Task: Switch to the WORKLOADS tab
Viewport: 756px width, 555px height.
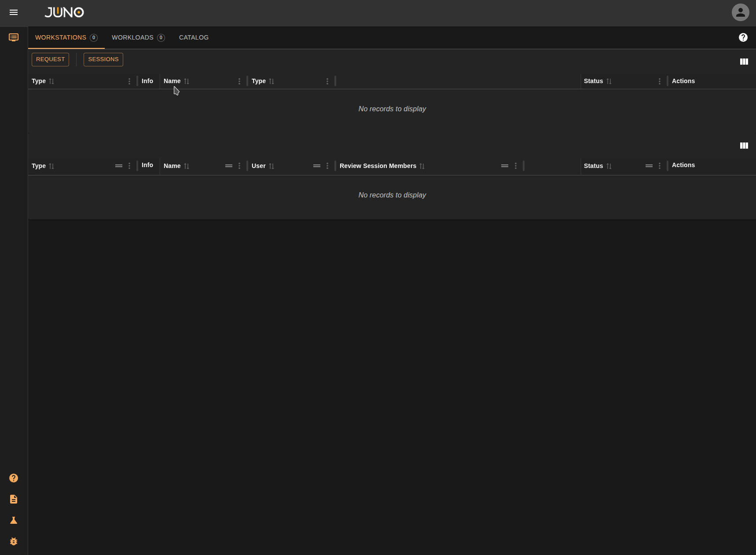Action: tap(132, 37)
